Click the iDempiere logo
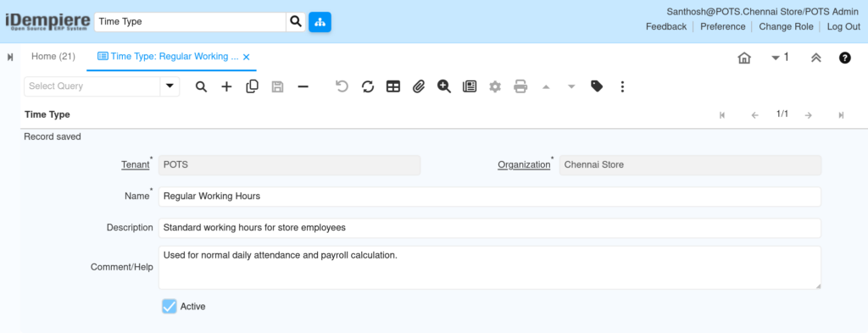The image size is (868, 333). tap(47, 21)
